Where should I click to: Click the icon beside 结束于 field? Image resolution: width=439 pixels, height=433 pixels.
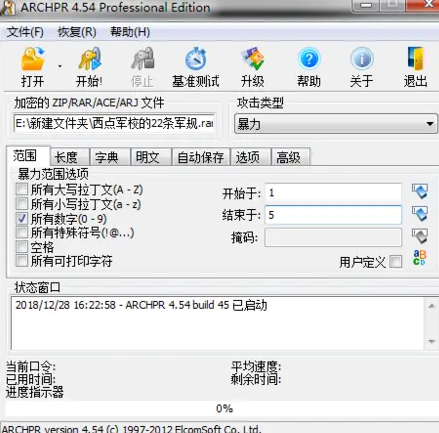coord(420,214)
